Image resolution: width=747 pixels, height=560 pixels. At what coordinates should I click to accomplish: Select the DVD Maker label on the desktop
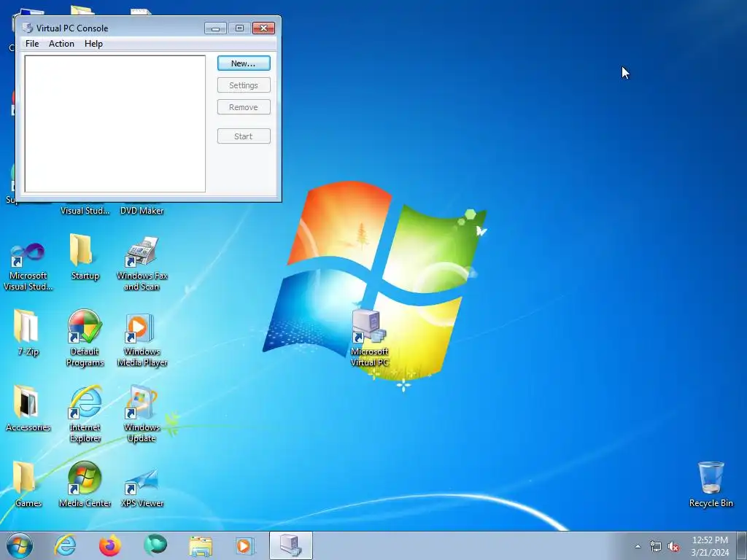[142, 211]
